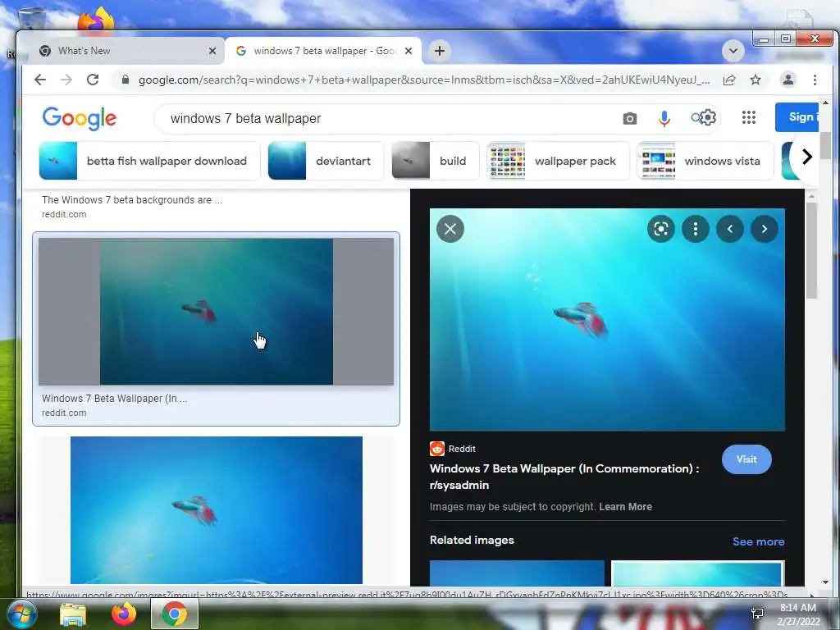The height and width of the screenshot is (630, 840).
Task: Open Chrome's three-dot menu
Action: click(815, 80)
